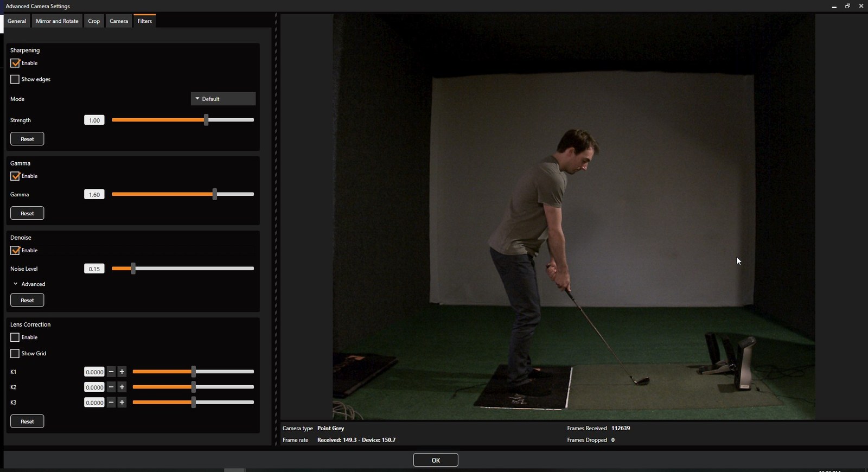
Task: Expand the Denoise Advanced section
Action: coord(29,284)
